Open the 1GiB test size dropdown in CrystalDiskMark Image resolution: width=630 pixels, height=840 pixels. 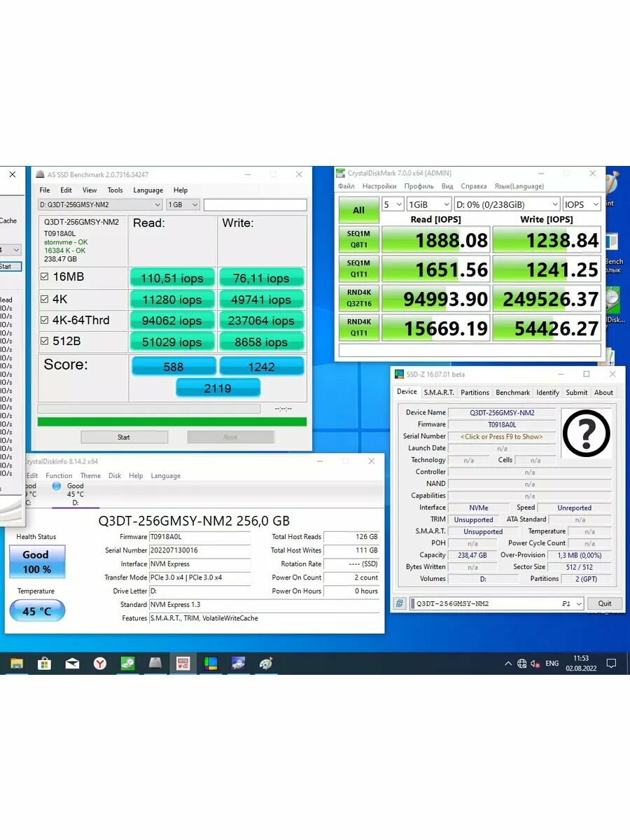(429, 204)
